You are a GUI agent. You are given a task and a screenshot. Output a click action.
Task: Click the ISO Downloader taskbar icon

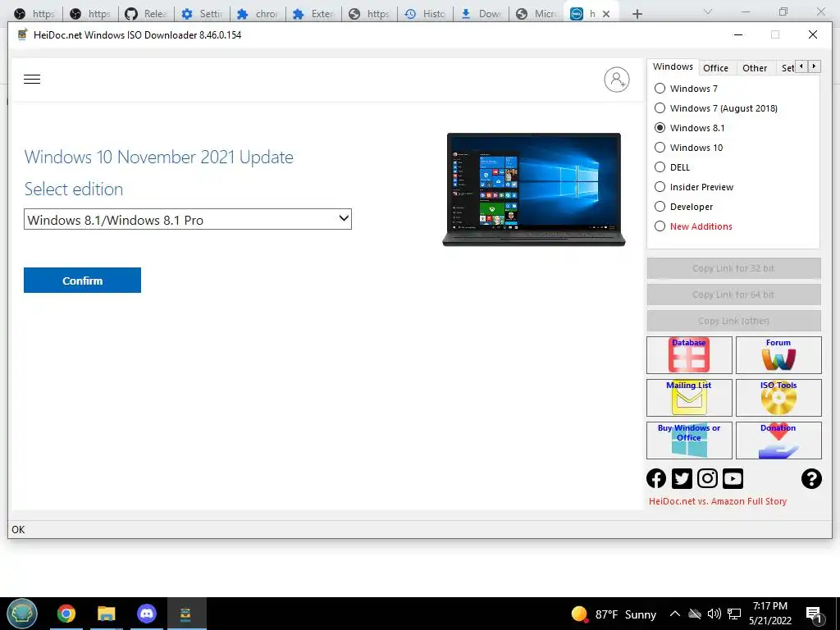186,614
